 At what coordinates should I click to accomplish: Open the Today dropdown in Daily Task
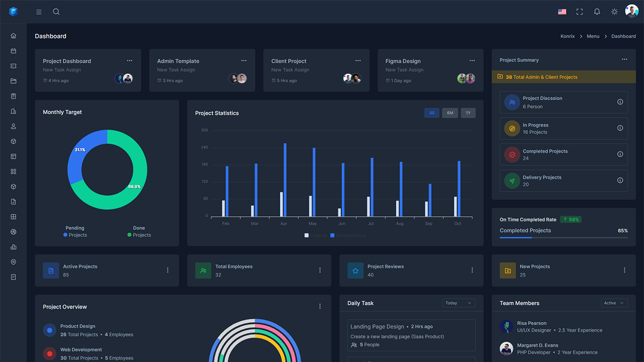pos(458,303)
